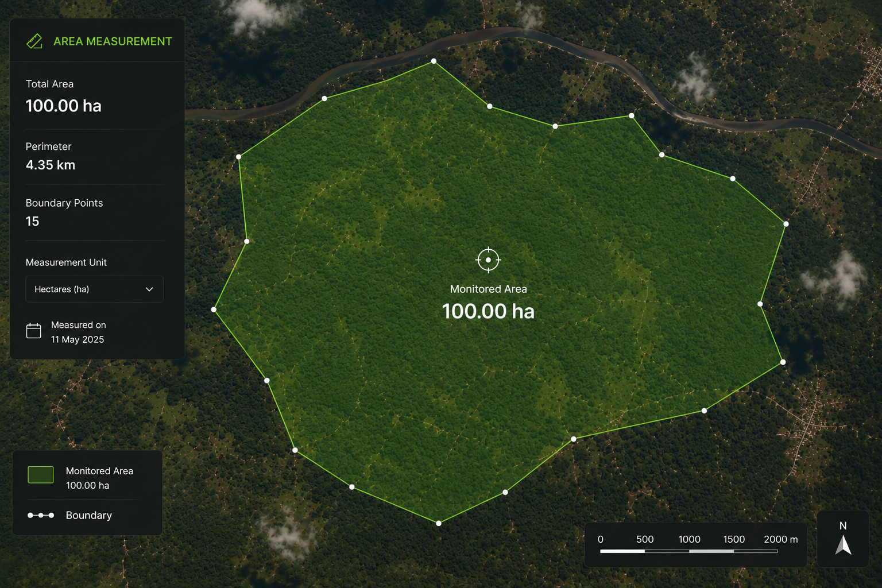Viewport: 882px width, 588px height.
Task: Select the northernmost boundary point of the polygon
Action: point(434,61)
